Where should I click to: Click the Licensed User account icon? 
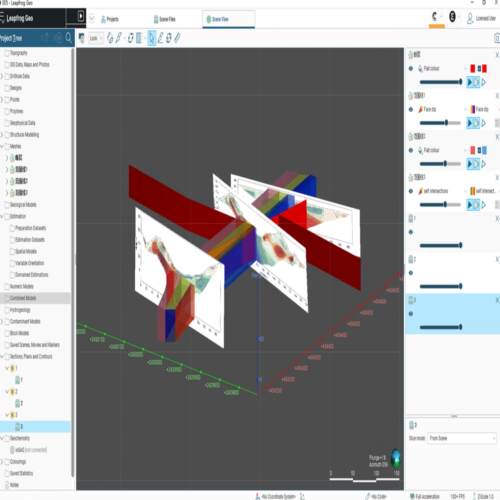click(470, 18)
